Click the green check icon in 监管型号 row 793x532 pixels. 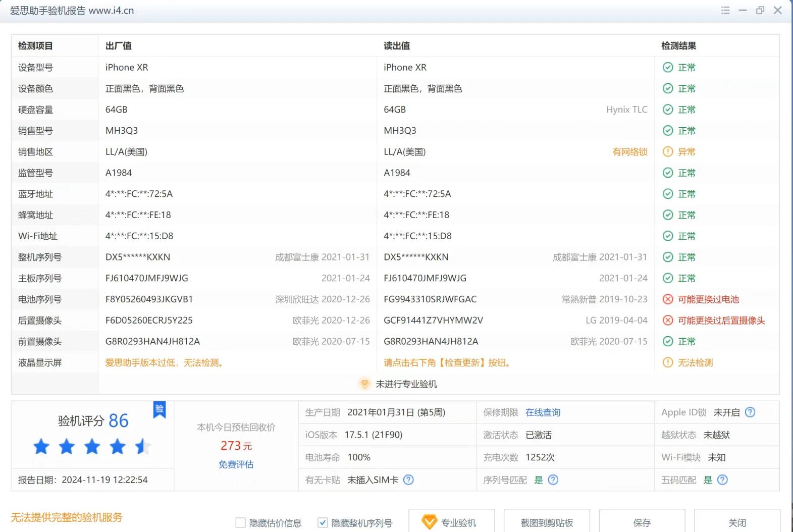[x=668, y=173]
